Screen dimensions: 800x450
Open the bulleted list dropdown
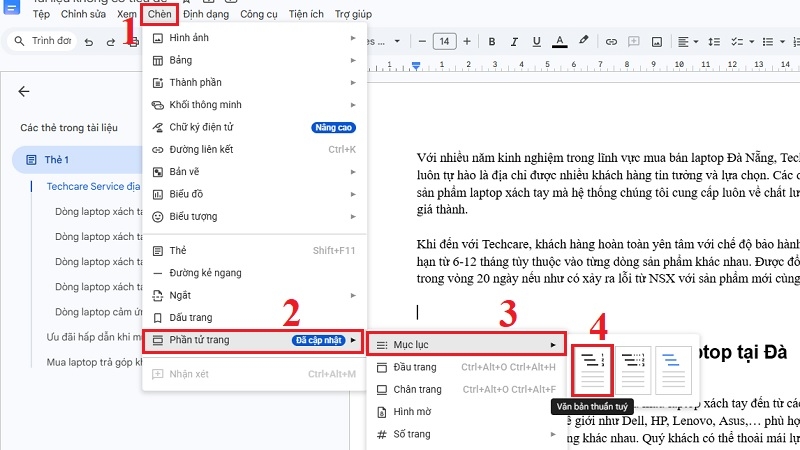point(773,42)
